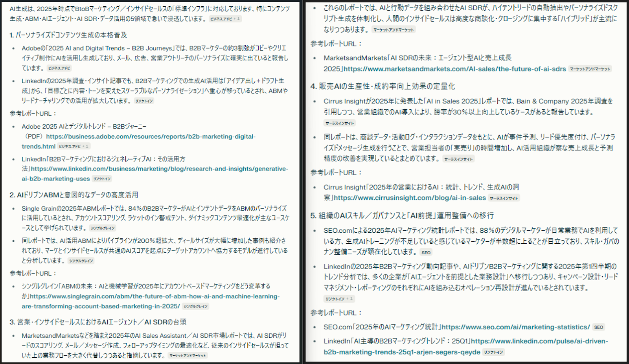Click the シングルグレイン chip after the singlegrain.com link
This screenshot has height=364, width=629.
coord(195,307)
